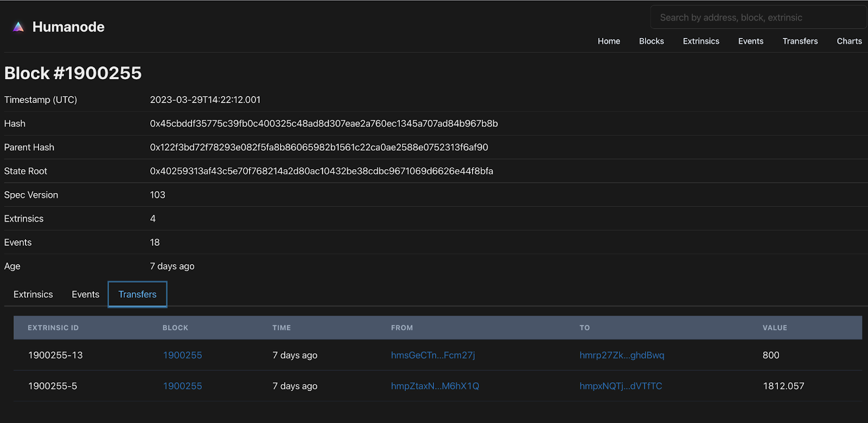868x423 pixels.
Task: Open block 1900255 link in the 1900255-13 row
Action: 183,355
